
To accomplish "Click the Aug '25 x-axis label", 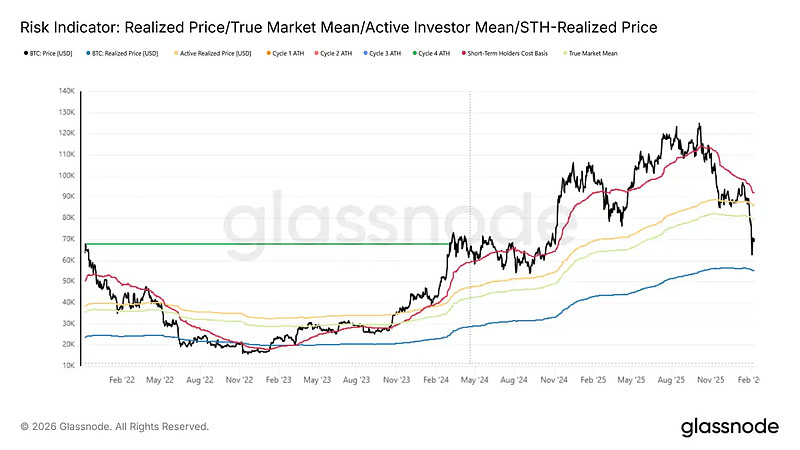I will 671,380.
